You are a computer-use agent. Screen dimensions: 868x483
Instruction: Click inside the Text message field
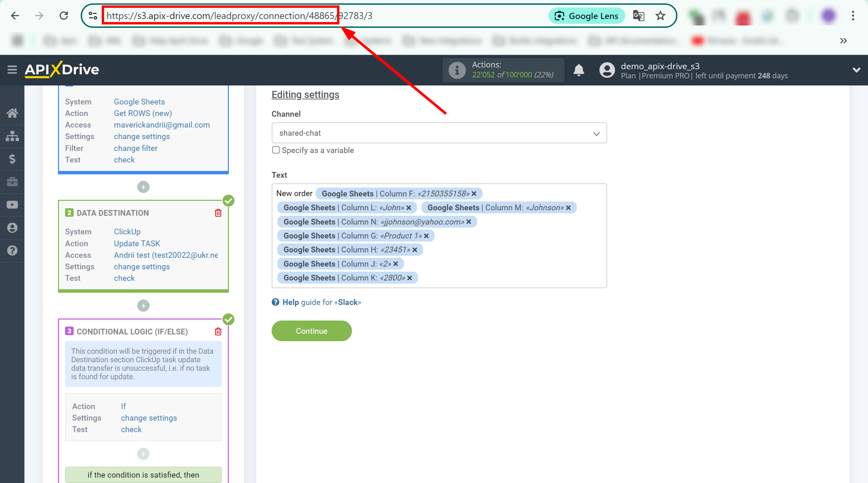[x=439, y=236]
